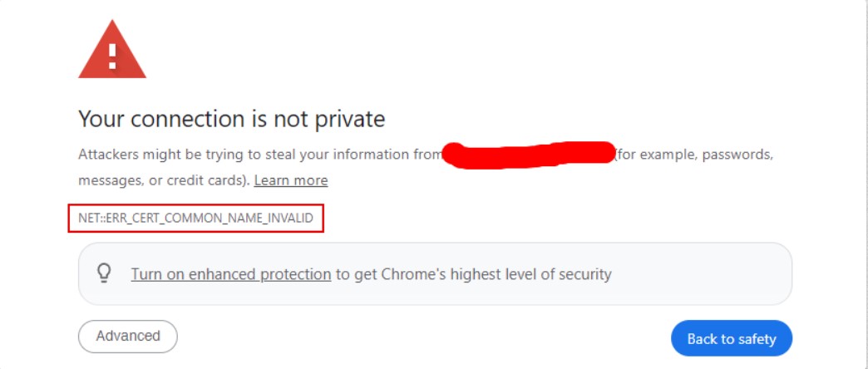Go back using Back to safety button
This screenshot has height=369, width=868.
tap(732, 338)
